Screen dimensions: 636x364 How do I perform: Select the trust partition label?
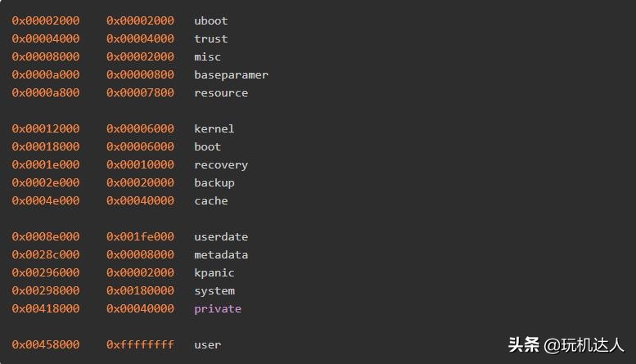pos(211,38)
